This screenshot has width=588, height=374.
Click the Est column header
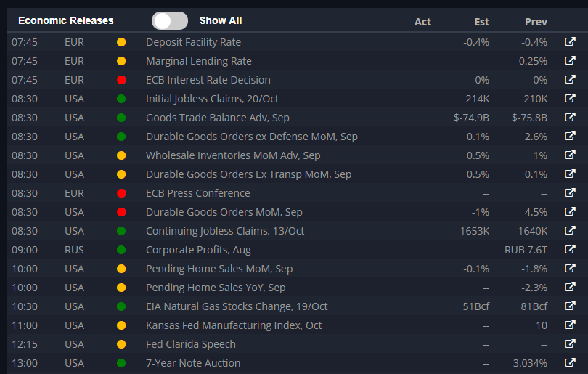[481, 22]
